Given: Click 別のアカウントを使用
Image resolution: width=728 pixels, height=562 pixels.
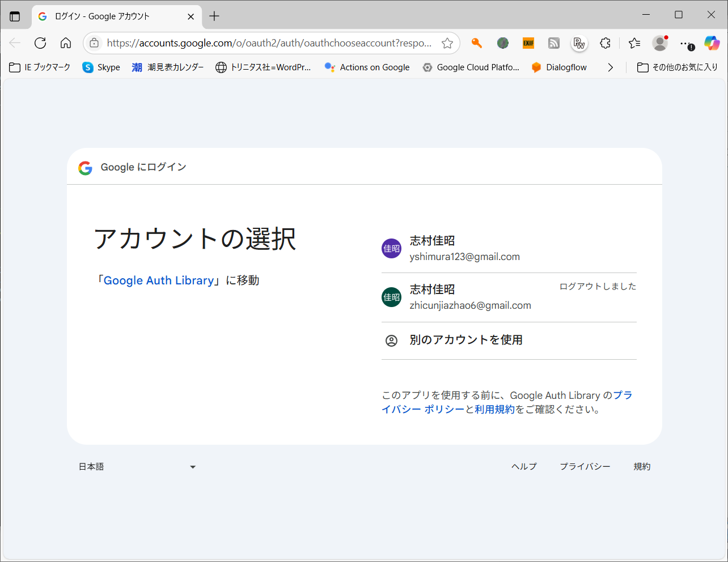Looking at the screenshot, I should (x=465, y=340).
